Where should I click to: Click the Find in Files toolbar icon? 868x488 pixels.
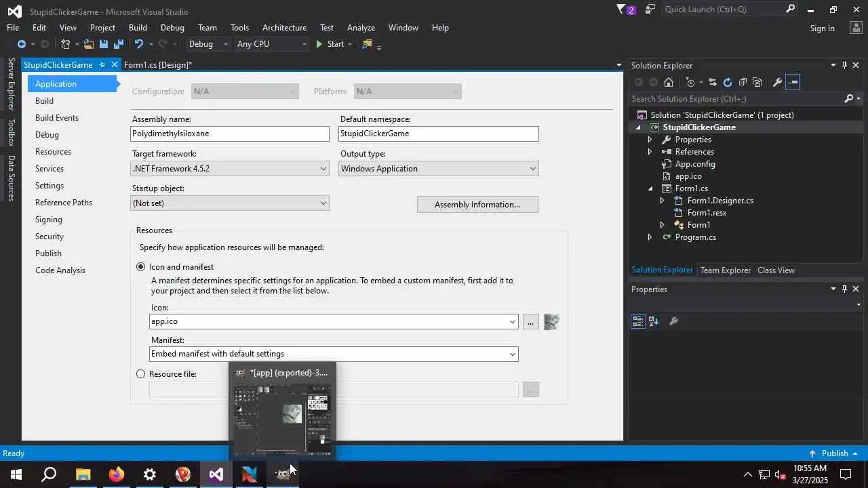pos(367,44)
